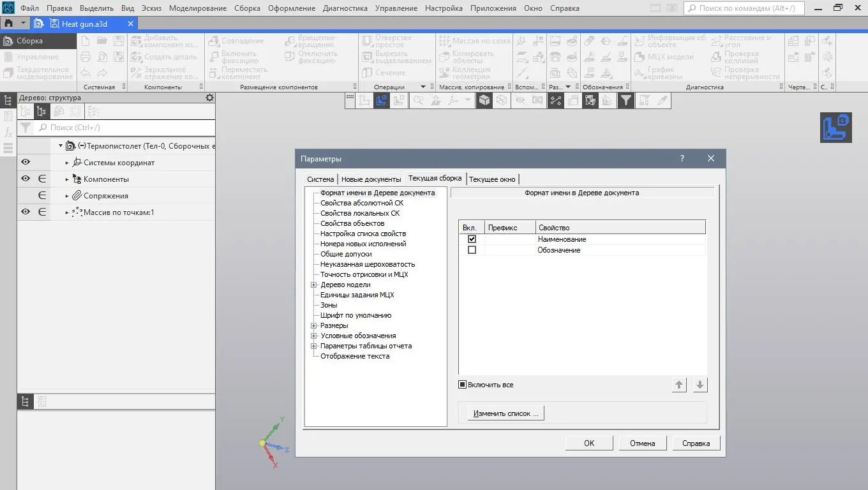Hide Компоненты using its eye icon
Image resolution: width=868 pixels, height=490 pixels.
pyautogui.click(x=26, y=179)
